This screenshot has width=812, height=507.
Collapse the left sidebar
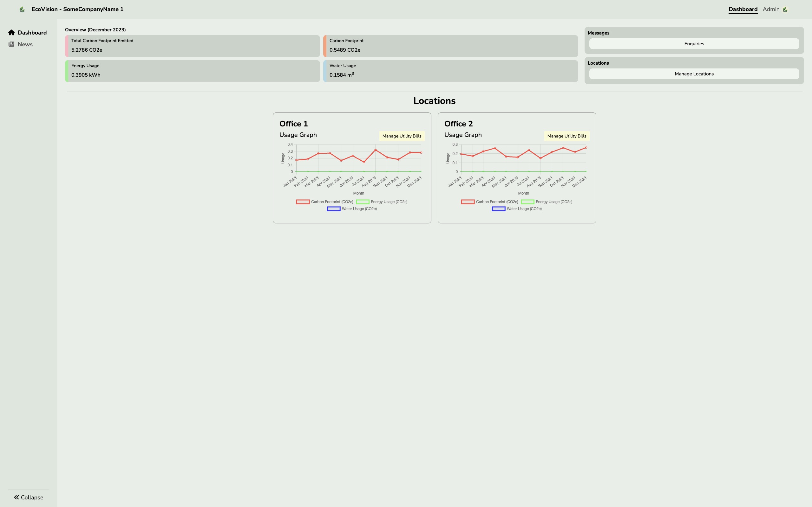[29, 497]
